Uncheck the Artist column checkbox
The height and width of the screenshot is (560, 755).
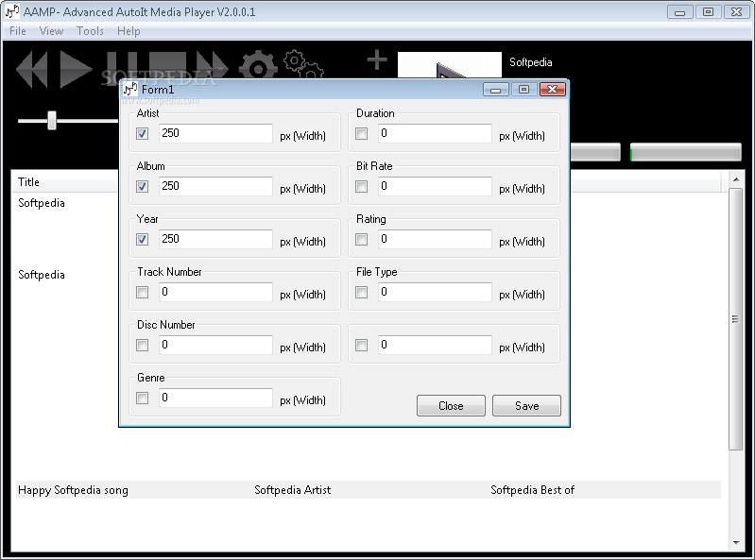click(x=142, y=134)
